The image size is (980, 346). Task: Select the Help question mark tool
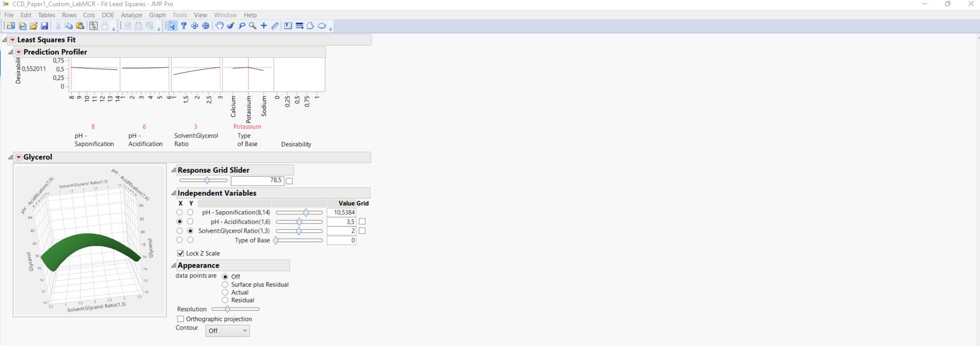[183, 26]
